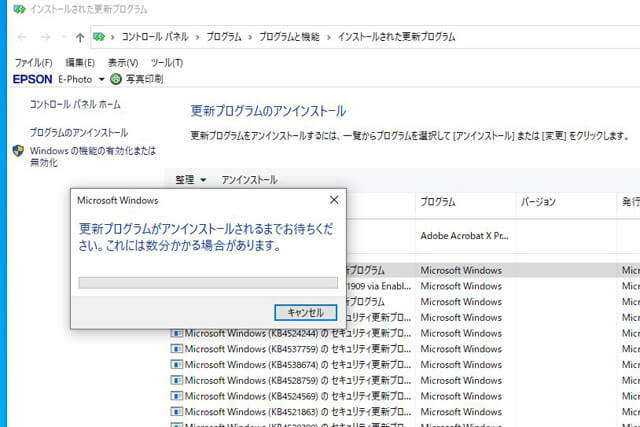Viewport: 640px width, 427px height.
Task: Go forward with the forward arrow
Action: [45, 38]
